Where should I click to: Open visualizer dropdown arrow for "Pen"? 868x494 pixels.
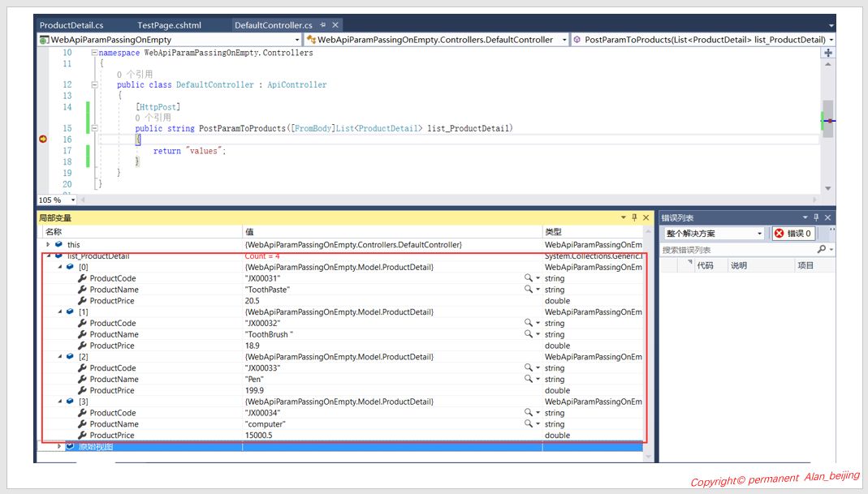(x=538, y=379)
